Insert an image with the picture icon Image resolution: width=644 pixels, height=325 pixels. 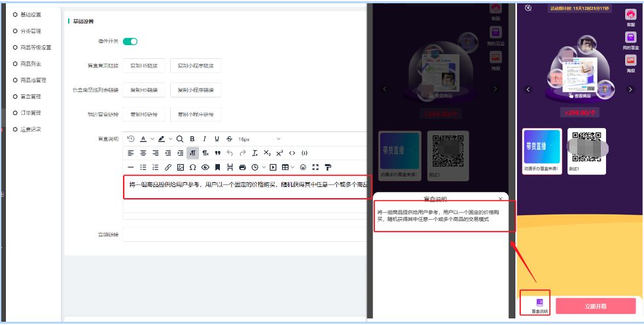180,167
